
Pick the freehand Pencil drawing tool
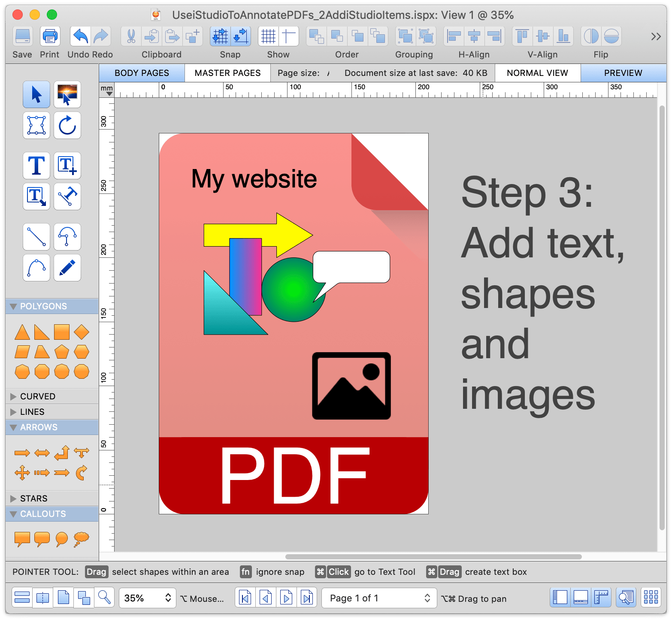click(67, 268)
